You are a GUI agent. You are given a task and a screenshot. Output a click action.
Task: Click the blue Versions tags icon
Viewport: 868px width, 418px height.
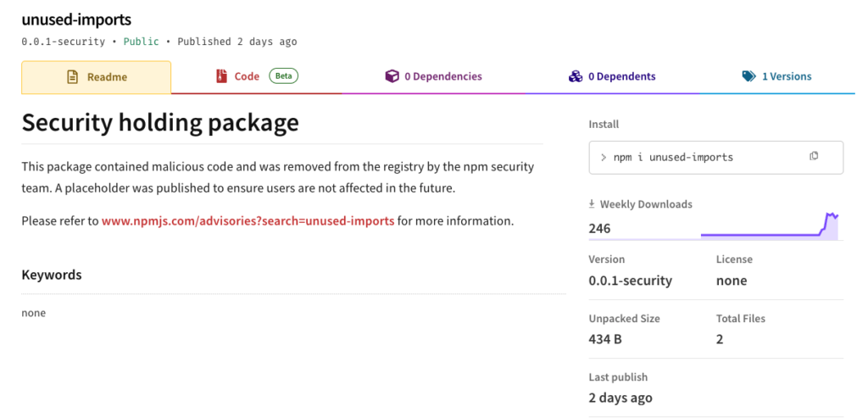(x=748, y=76)
